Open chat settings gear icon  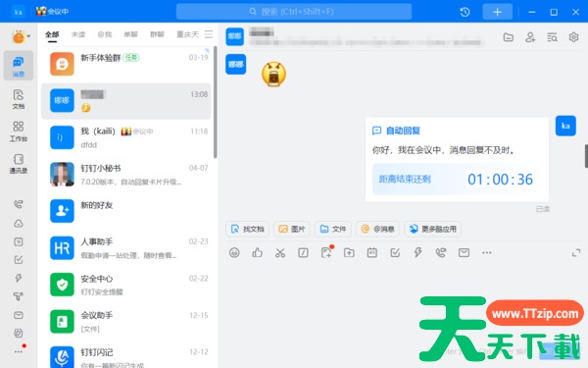click(573, 37)
